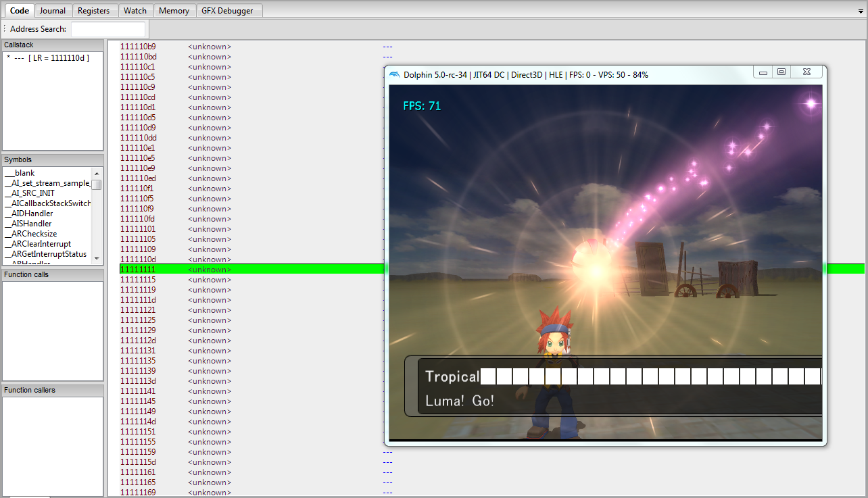
Task: Click code address 111110f5
Action: click(138, 199)
